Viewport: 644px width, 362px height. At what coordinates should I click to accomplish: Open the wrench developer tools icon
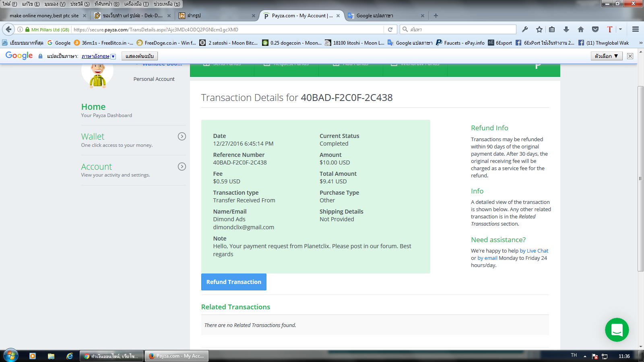coord(525,29)
